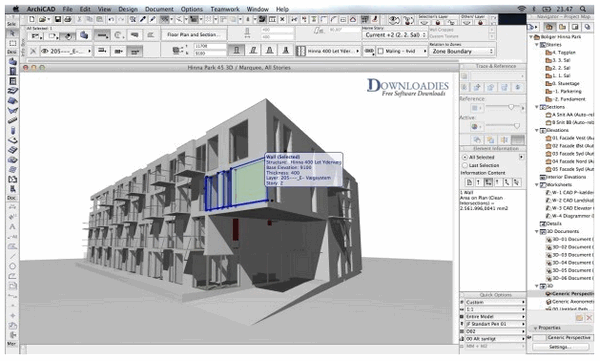The image size is (600, 361).
Task: Click the Settings button in Properties
Action: point(560,347)
